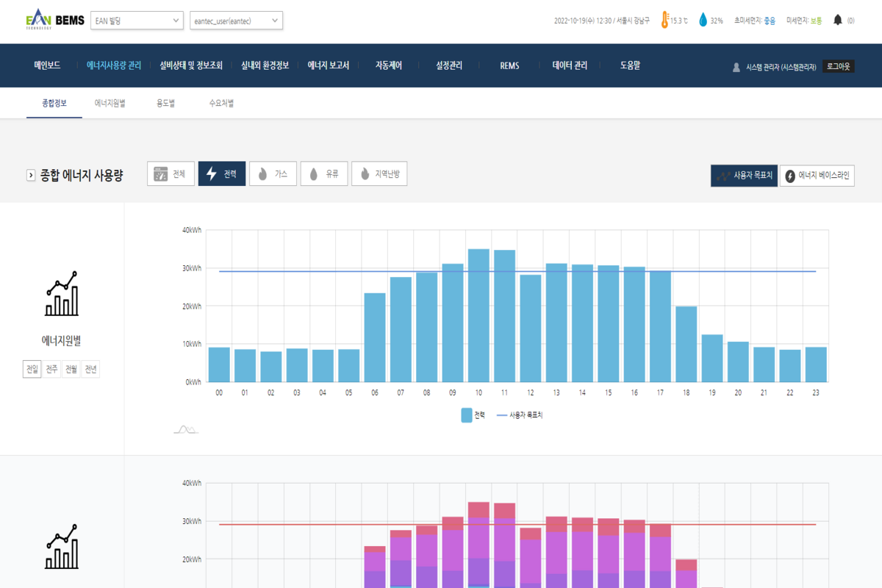This screenshot has height=588, width=882.
Task: Select the 지역난방 energy filter
Action: (379, 174)
